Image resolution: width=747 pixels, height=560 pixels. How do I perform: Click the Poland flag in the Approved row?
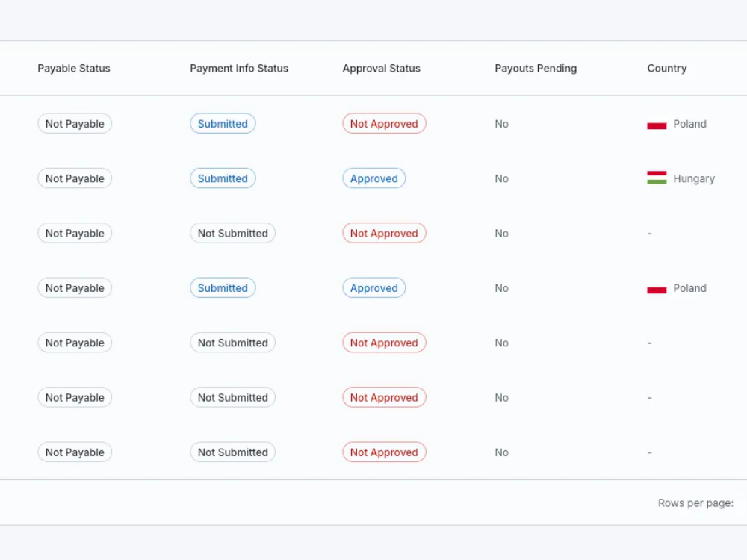pos(657,289)
